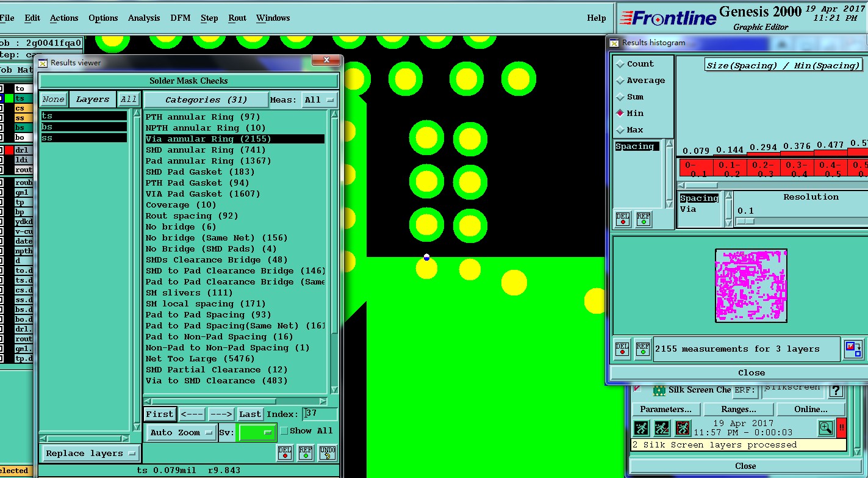Go to previous result with left arrow button
Image resolution: width=868 pixels, height=478 pixels.
coord(192,414)
